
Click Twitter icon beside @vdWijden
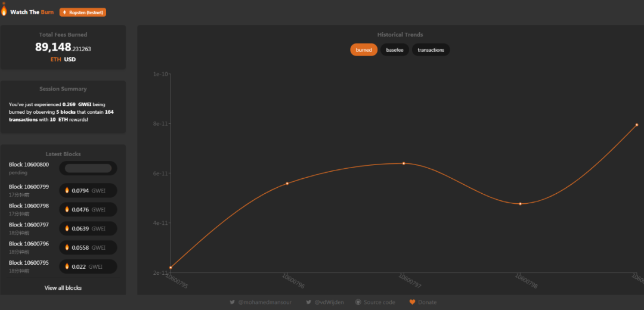(x=308, y=302)
